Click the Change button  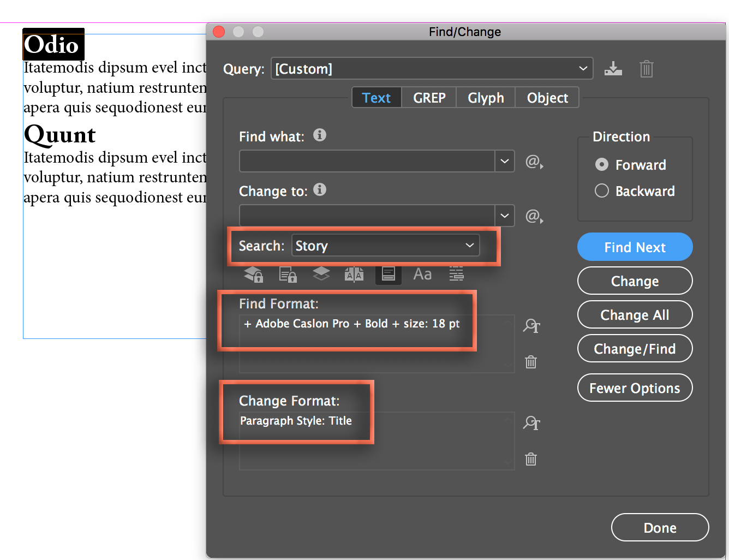coord(635,281)
